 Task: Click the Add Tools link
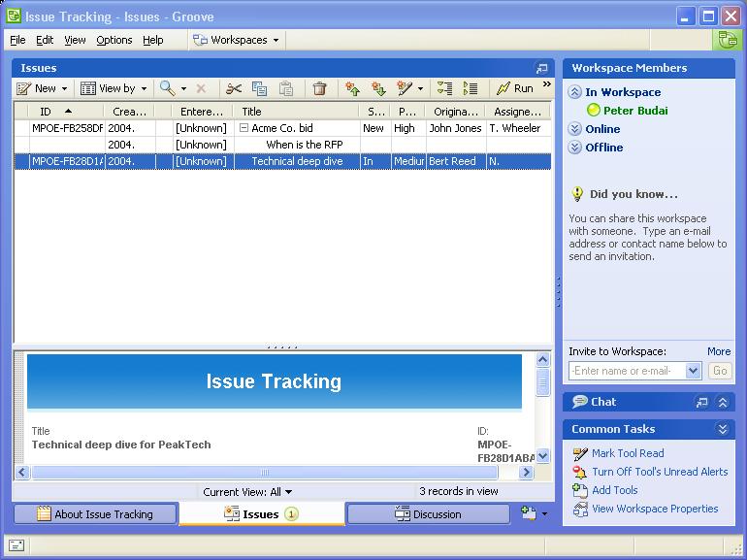(614, 490)
